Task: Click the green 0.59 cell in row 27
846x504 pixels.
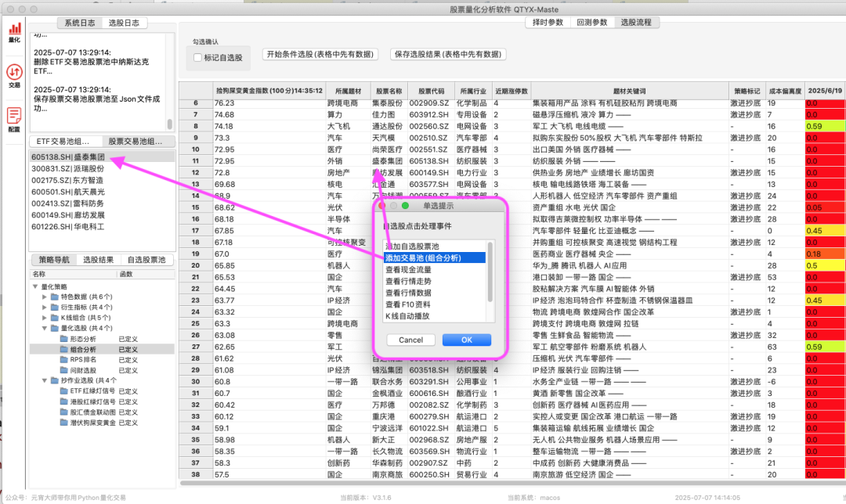Action: (x=824, y=347)
